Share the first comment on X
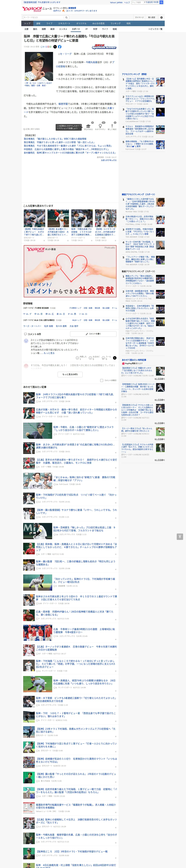The height and width of the screenshot is (868, 186). pyautogui.click(x=115, y=358)
